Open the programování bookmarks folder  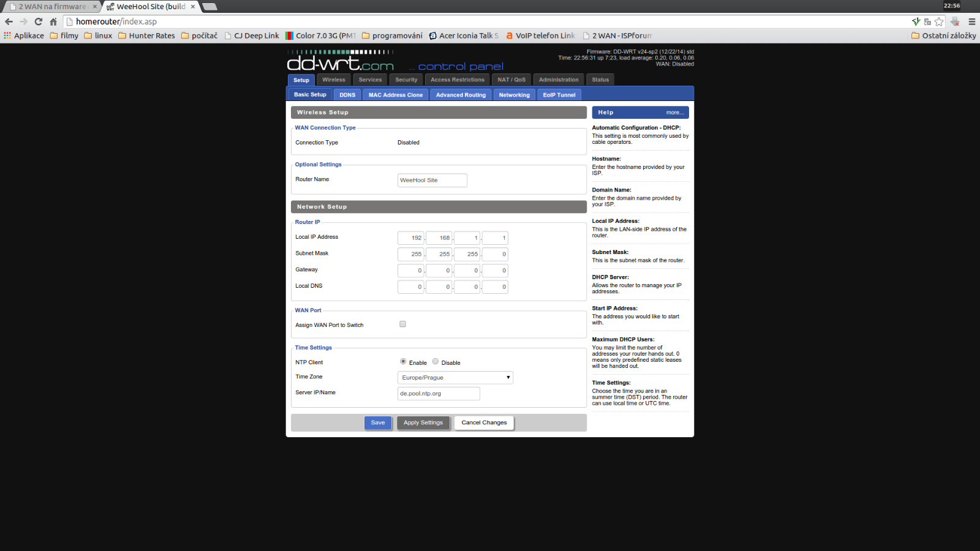click(x=392, y=36)
